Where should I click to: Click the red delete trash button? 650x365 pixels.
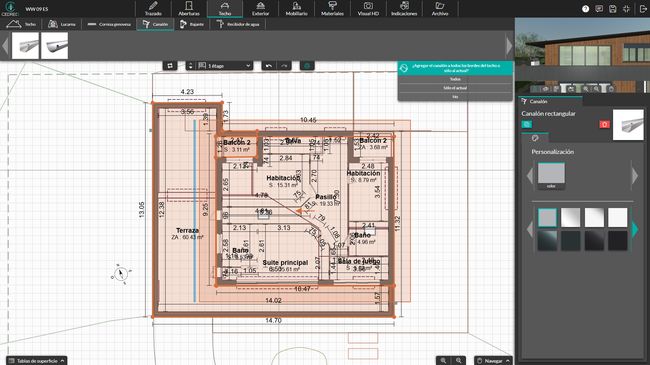[x=604, y=124]
